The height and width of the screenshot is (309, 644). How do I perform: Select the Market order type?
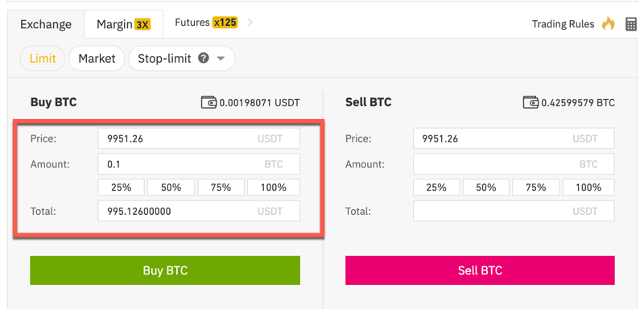click(x=97, y=58)
